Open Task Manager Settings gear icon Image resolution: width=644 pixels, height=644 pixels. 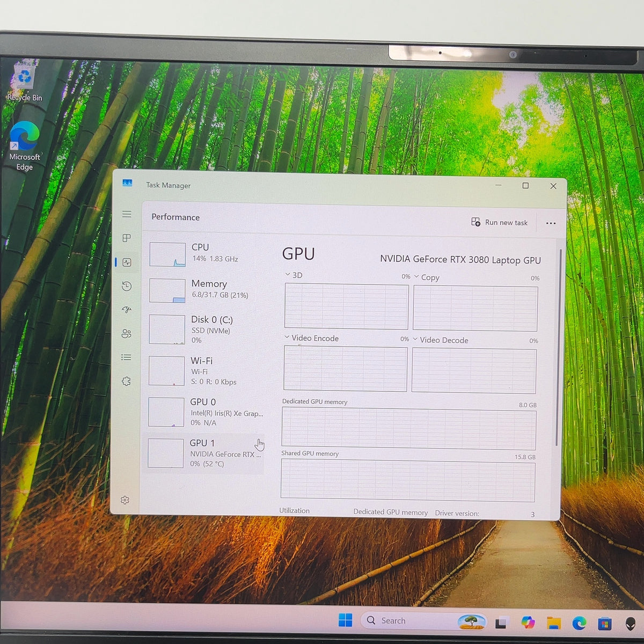(125, 500)
